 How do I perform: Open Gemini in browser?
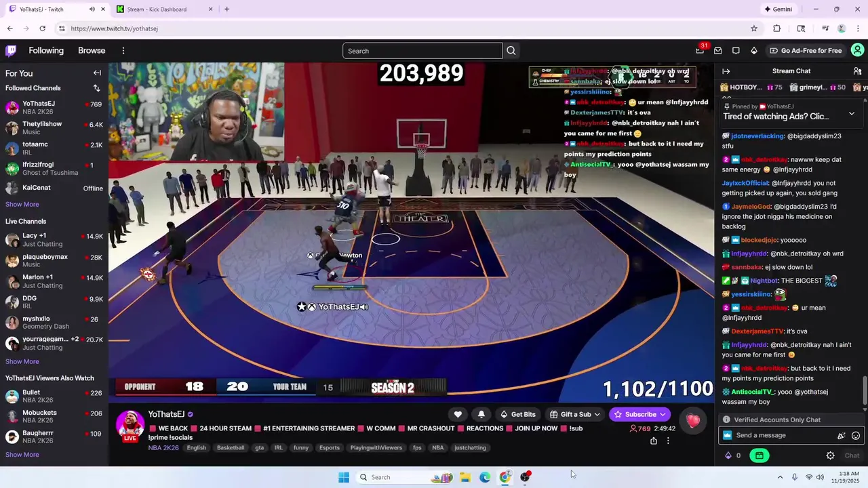coord(778,9)
